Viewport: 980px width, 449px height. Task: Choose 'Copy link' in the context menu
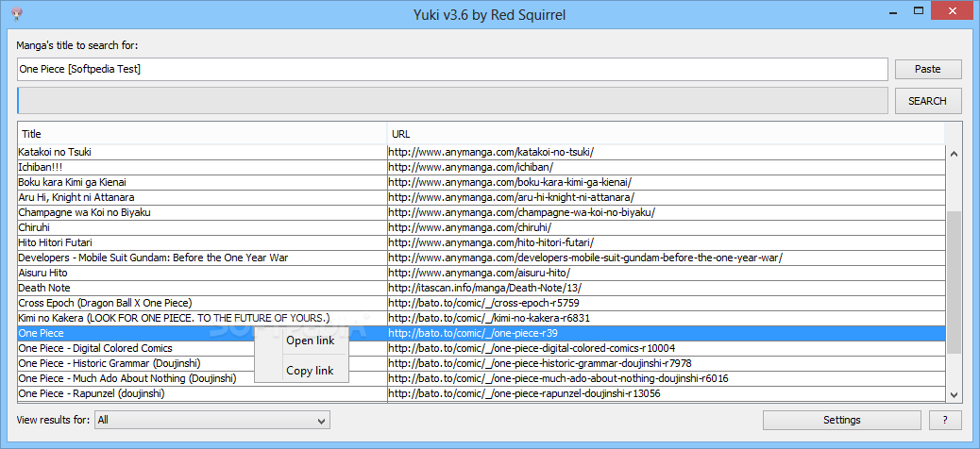coord(310,371)
